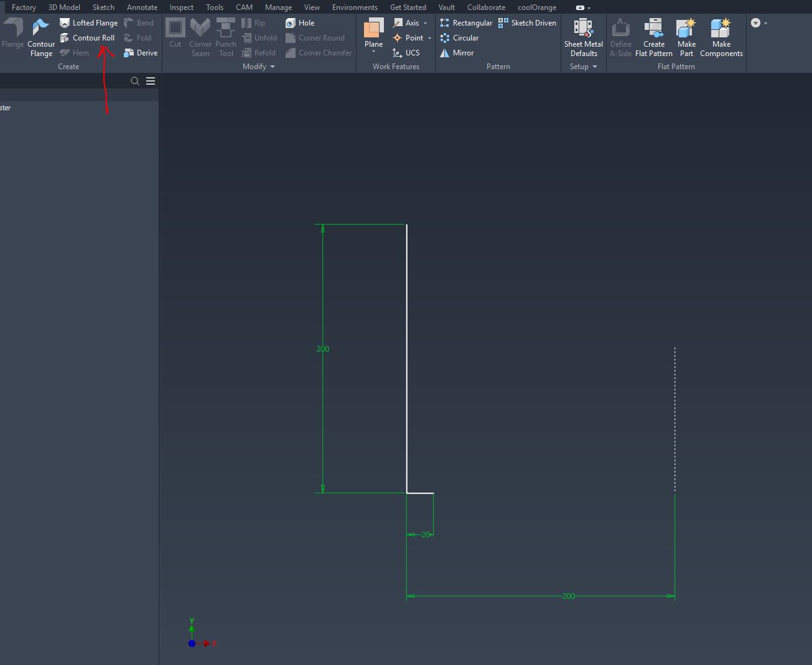812x665 pixels.
Task: Select the Contour Flange tool
Action: coord(41,37)
